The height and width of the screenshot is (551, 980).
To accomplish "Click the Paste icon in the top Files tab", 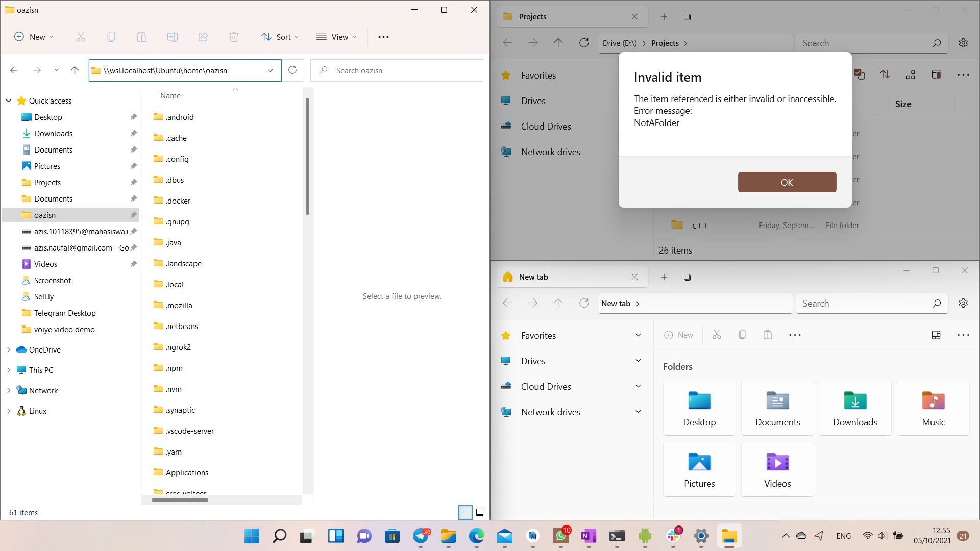I will coord(142,36).
